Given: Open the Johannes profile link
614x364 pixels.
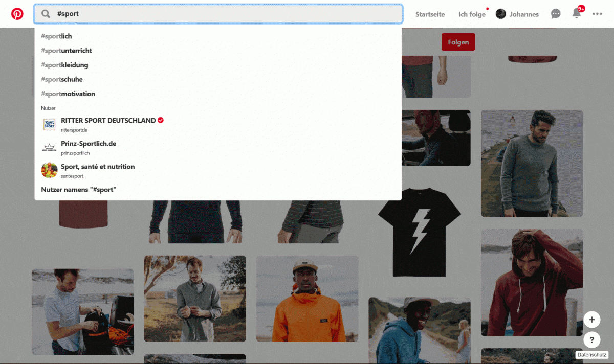Looking at the screenshot, I should (x=518, y=14).
